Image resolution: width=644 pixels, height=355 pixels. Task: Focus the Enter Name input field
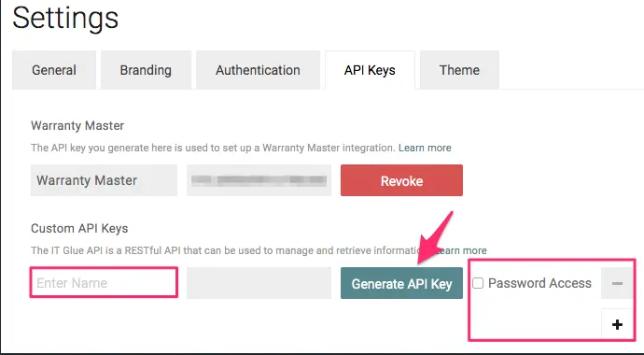104,283
